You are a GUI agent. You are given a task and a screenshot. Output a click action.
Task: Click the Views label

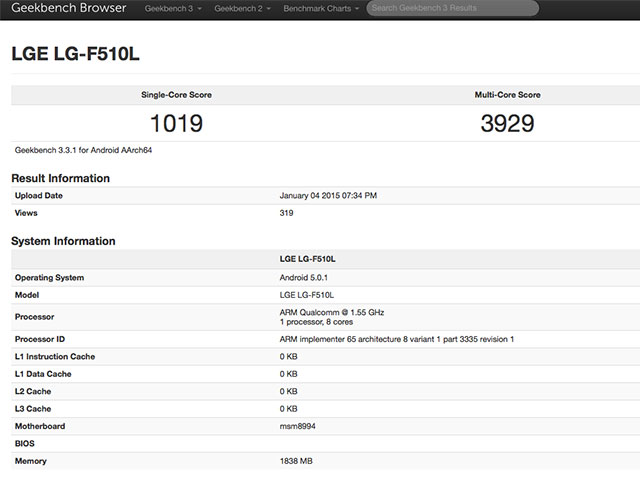26,213
